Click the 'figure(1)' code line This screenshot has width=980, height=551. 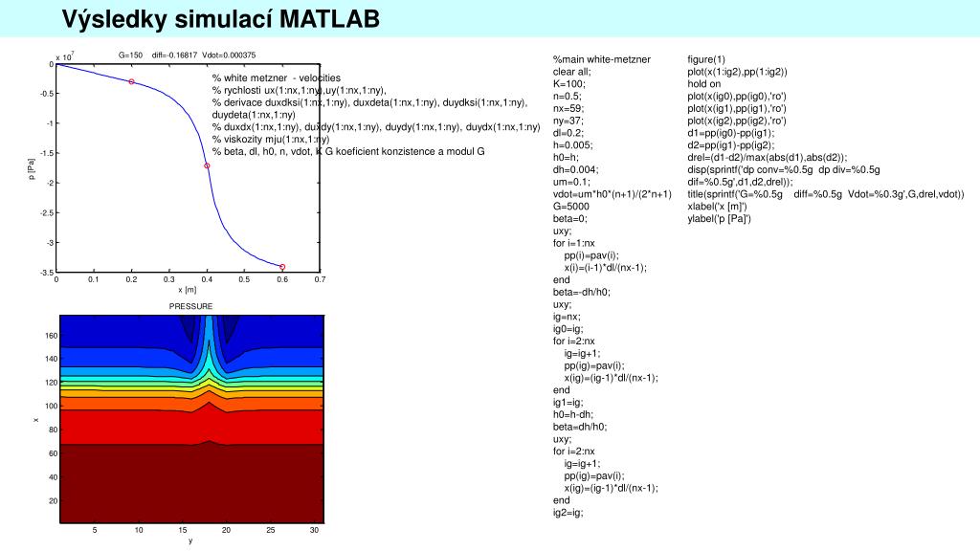pos(706,59)
